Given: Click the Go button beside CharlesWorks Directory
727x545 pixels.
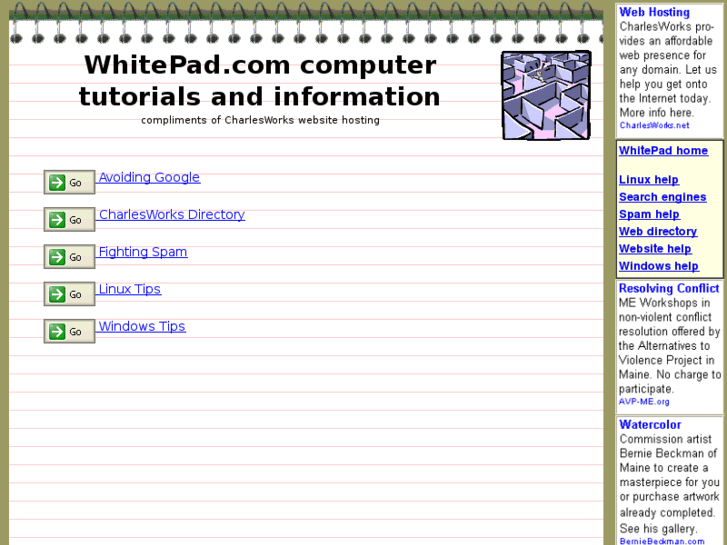Looking at the screenshot, I should (x=70, y=219).
